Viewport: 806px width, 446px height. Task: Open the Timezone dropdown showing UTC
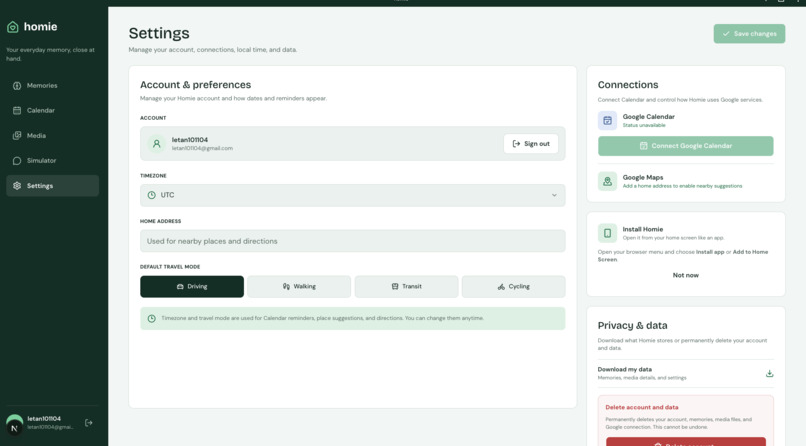[353, 195]
